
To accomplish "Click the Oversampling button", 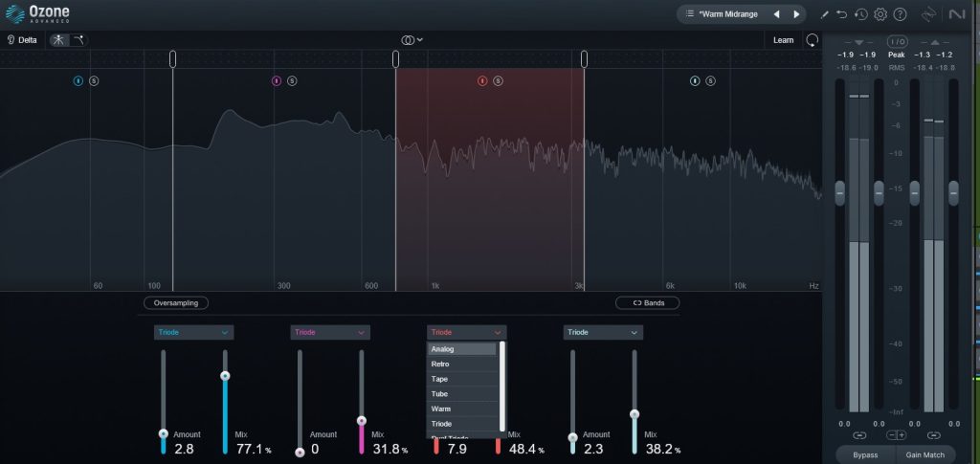I will click(x=176, y=303).
